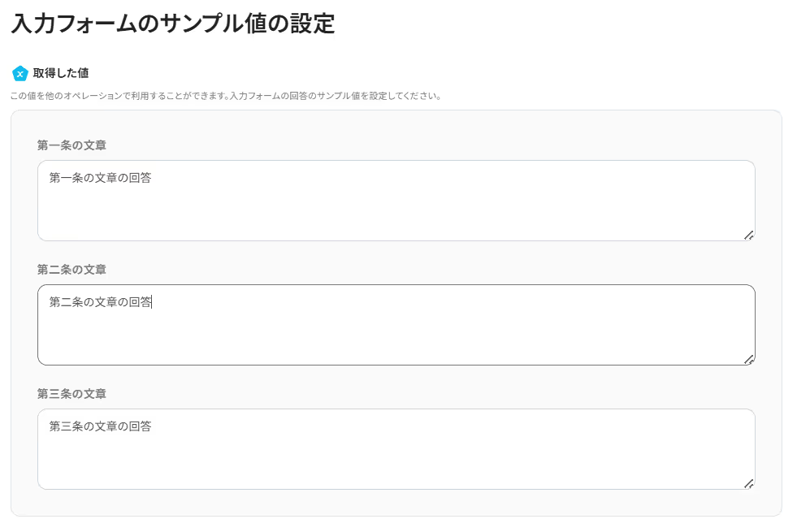Click the resize handle of 第三条の文章 textarea

pos(748,484)
